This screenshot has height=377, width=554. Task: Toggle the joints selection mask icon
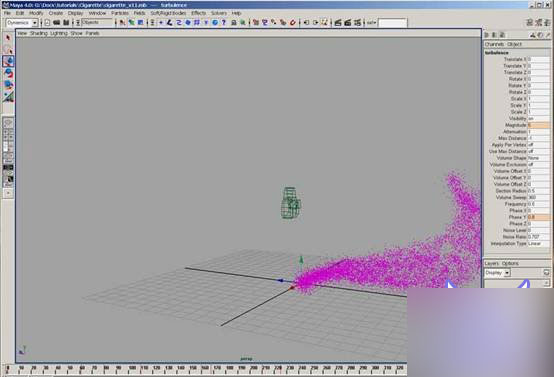coord(170,23)
